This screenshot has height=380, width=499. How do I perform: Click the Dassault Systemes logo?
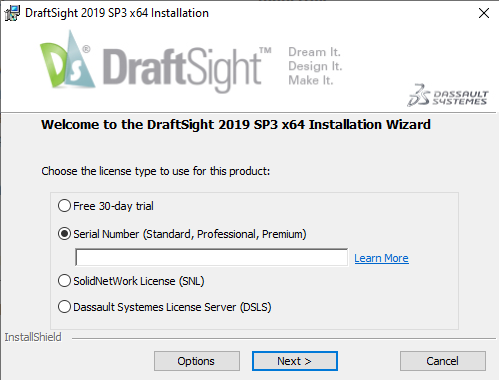coord(448,95)
